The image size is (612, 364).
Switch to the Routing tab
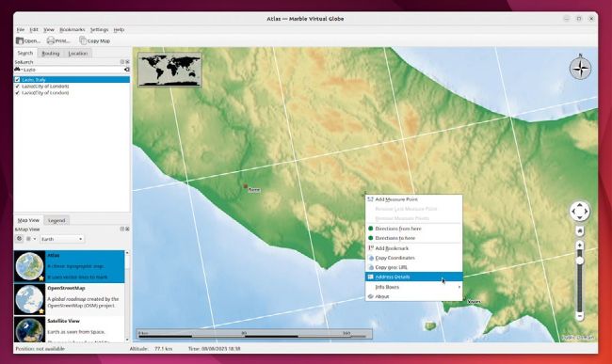[50, 53]
